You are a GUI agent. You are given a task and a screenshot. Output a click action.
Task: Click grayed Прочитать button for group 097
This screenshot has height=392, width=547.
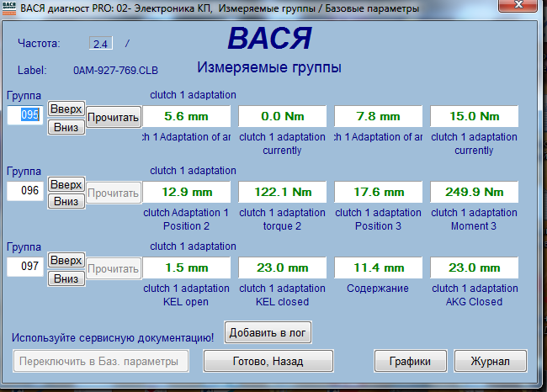pos(114,268)
